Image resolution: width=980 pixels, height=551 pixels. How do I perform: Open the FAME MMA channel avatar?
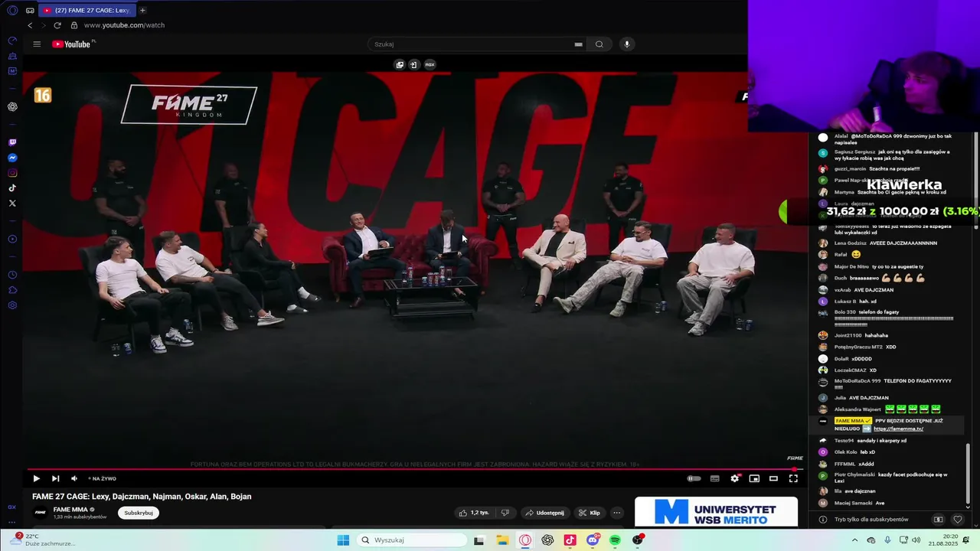[x=40, y=513]
